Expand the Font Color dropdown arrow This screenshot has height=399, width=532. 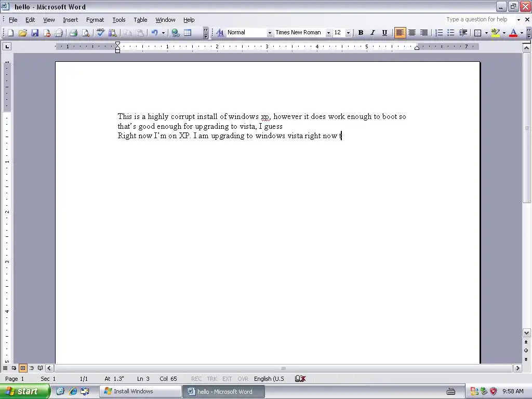(x=522, y=33)
